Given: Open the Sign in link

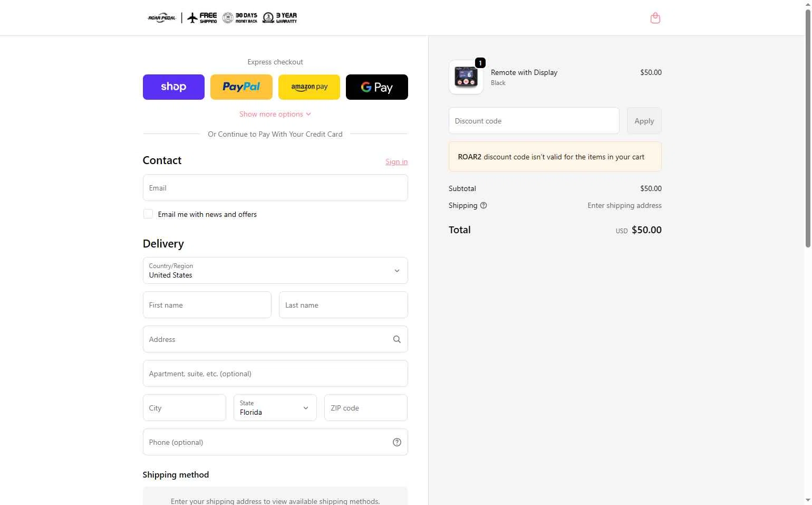Looking at the screenshot, I should coord(397,161).
